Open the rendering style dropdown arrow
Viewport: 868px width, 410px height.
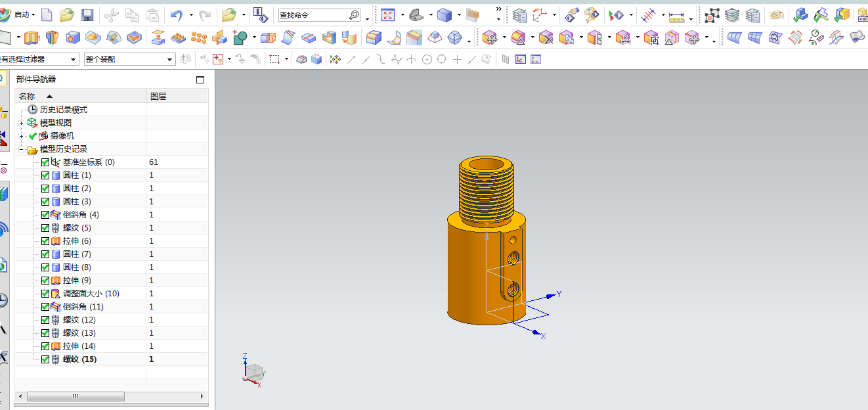(458, 14)
